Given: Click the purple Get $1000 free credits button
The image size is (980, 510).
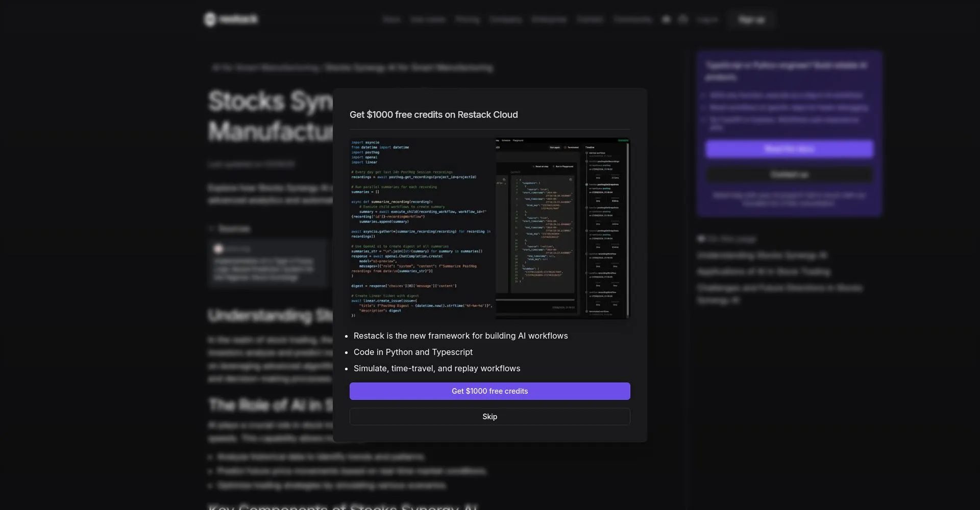Looking at the screenshot, I should 489,391.
